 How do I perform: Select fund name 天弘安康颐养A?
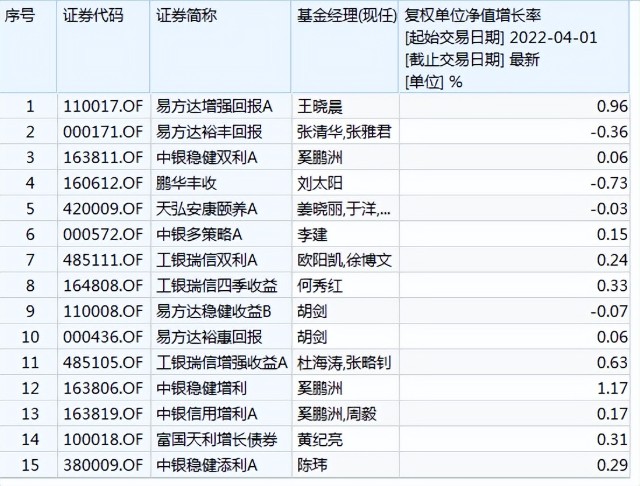coord(207,209)
